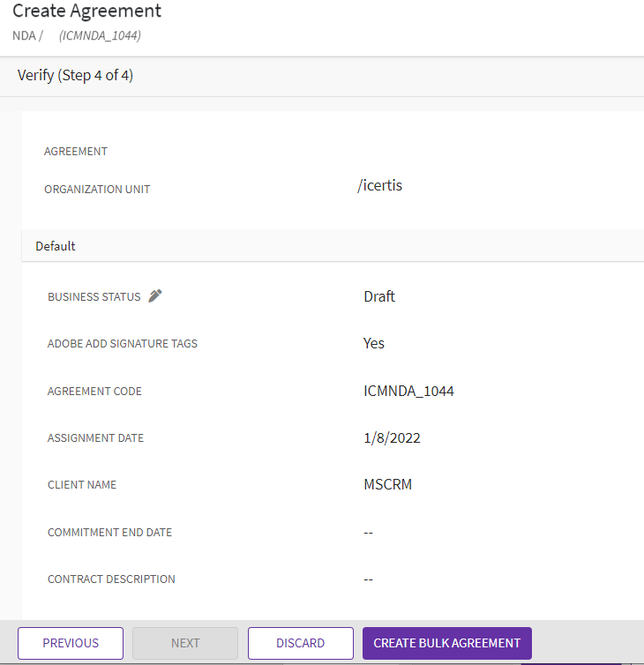Discard the agreement draft

pyautogui.click(x=300, y=643)
